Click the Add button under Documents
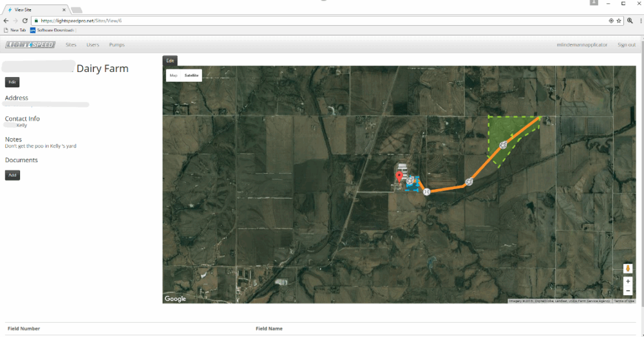 point(12,175)
